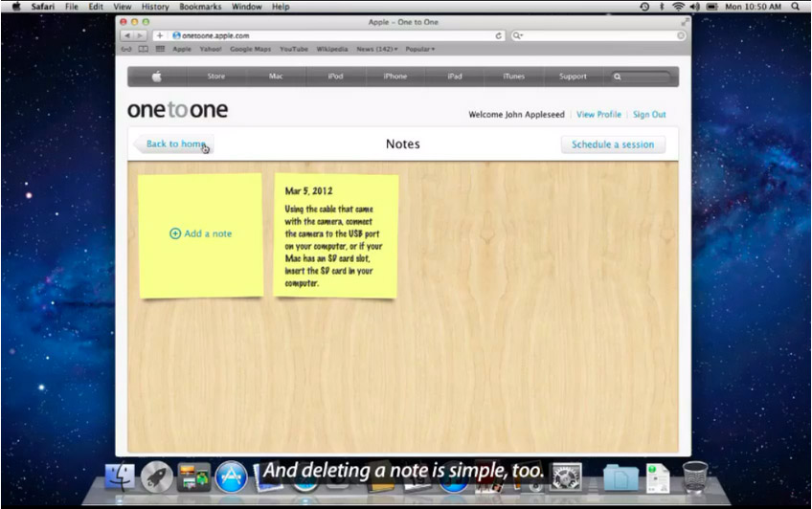Open the Wi-Fi status menu
Viewport: 812px width, 509px height.
point(678,7)
